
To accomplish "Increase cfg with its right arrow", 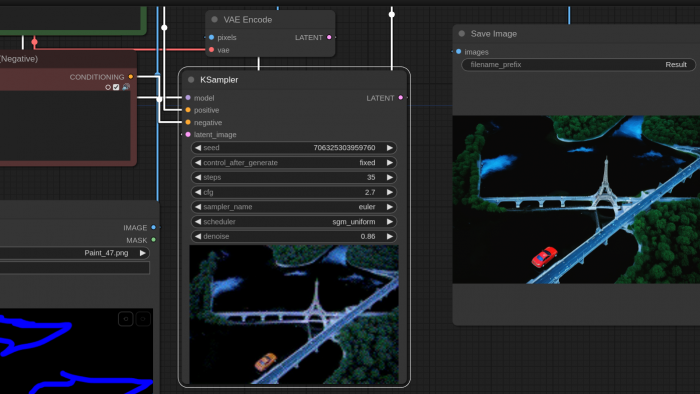I will pos(390,192).
